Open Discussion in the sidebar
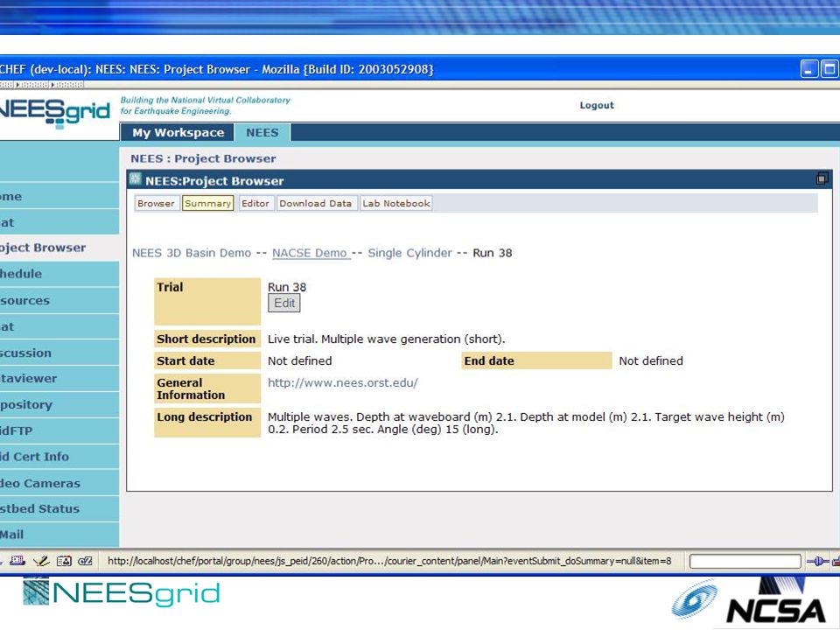The image size is (840, 630). pyautogui.click(x=59, y=353)
